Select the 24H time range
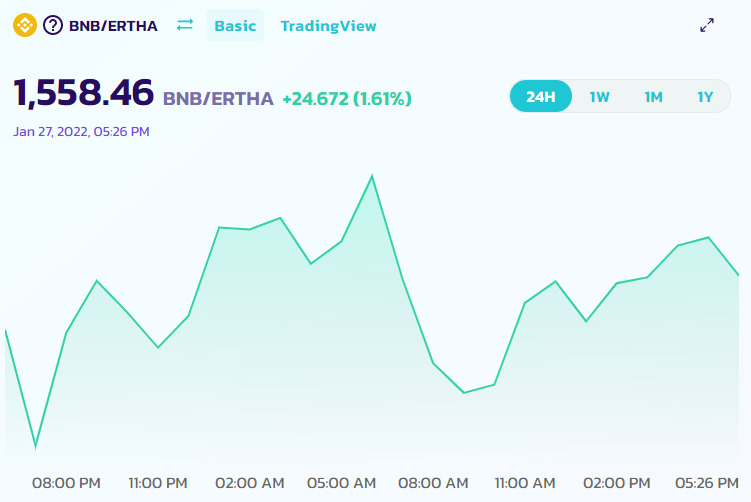Viewport: 751px width, 502px height. [541, 96]
